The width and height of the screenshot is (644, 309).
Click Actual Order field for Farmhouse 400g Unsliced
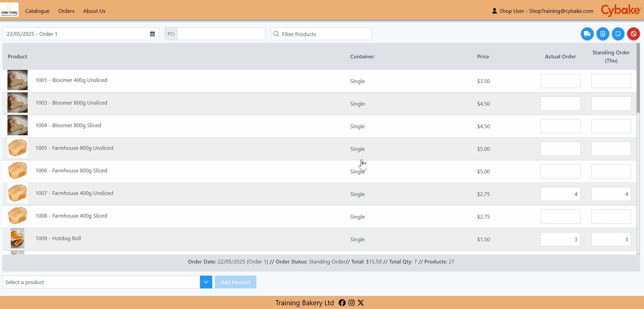tap(560, 194)
